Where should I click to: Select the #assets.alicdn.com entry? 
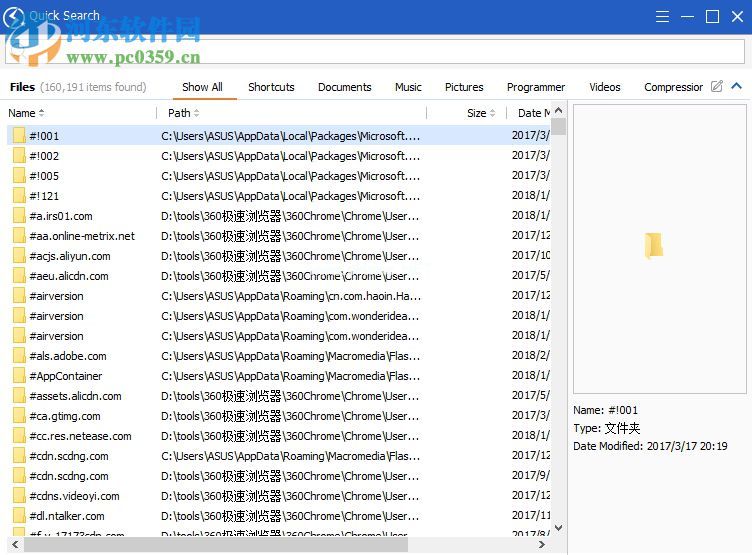click(75, 396)
